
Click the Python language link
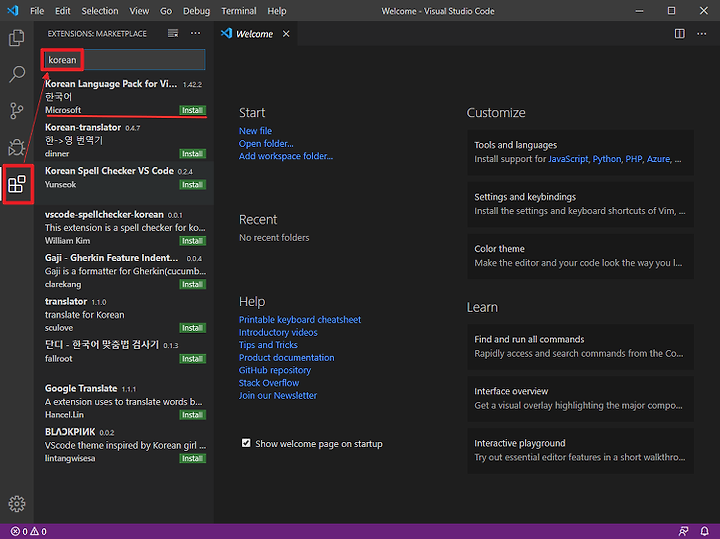[607, 159]
